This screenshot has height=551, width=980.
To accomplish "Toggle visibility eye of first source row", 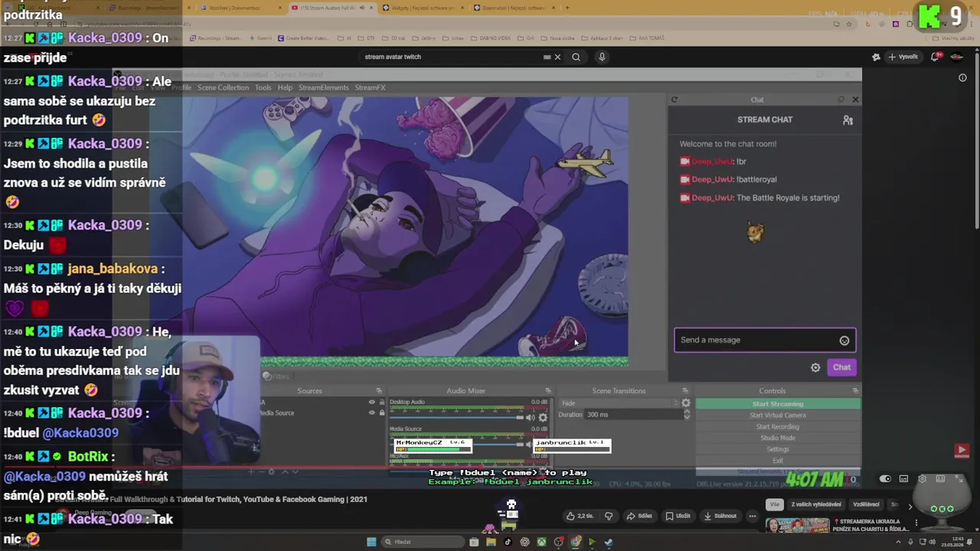I will 372,402.
